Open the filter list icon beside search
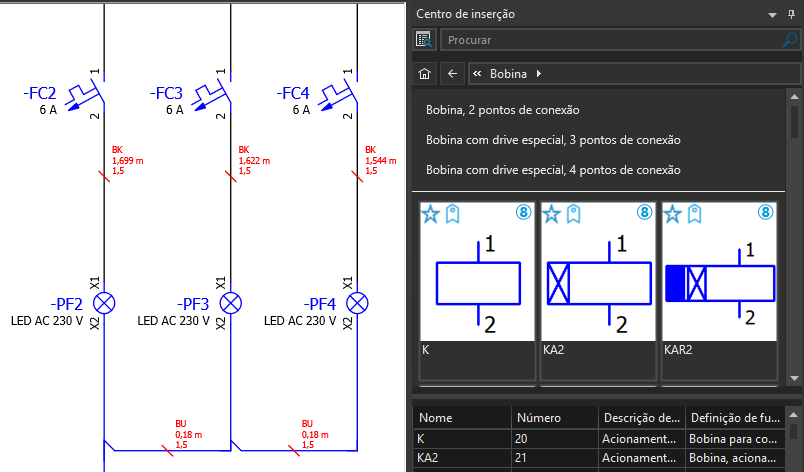The width and height of the screenshot is (804, 472). tap(424, 41)
